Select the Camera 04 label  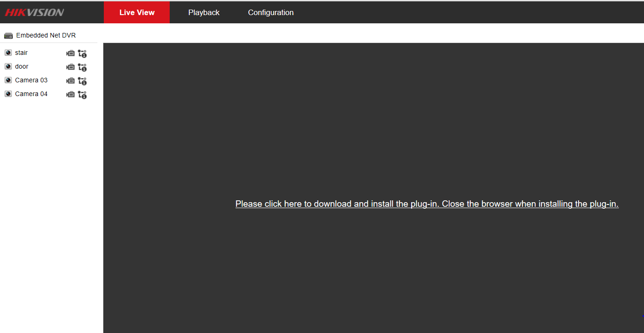31,94
